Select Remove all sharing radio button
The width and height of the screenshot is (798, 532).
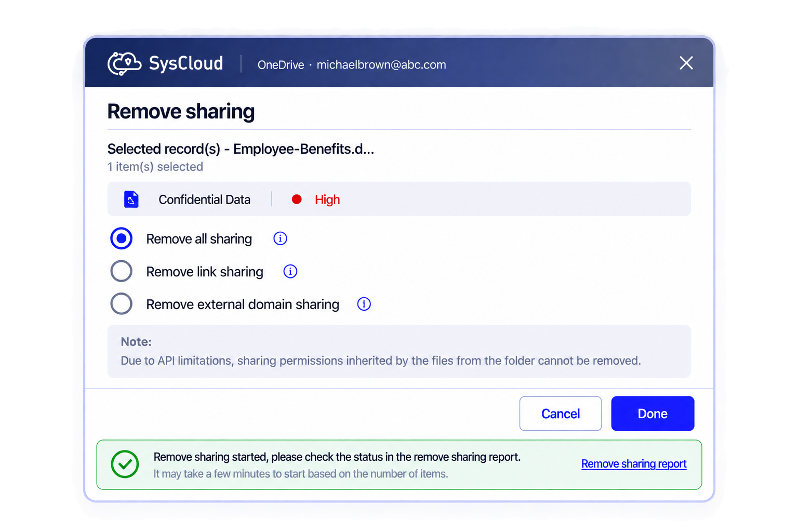coord(122,238)
